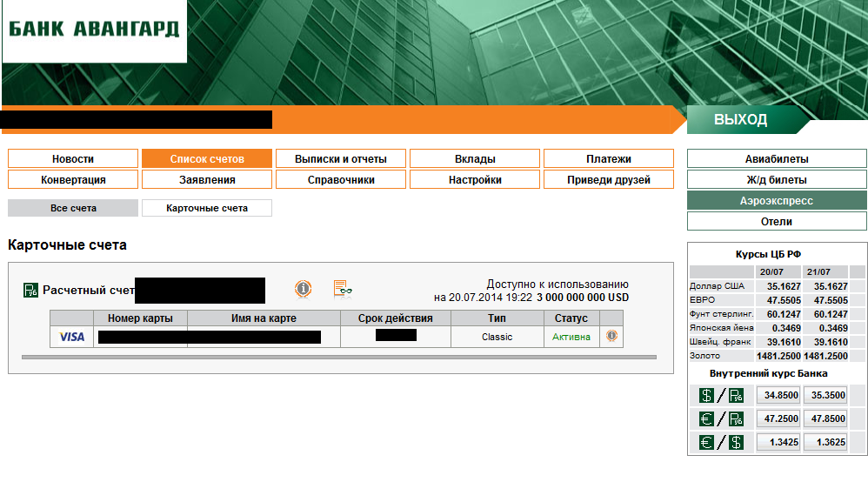Click Срок действия column header
Viewport: 868px width, 482px height.
pos(395,318)
